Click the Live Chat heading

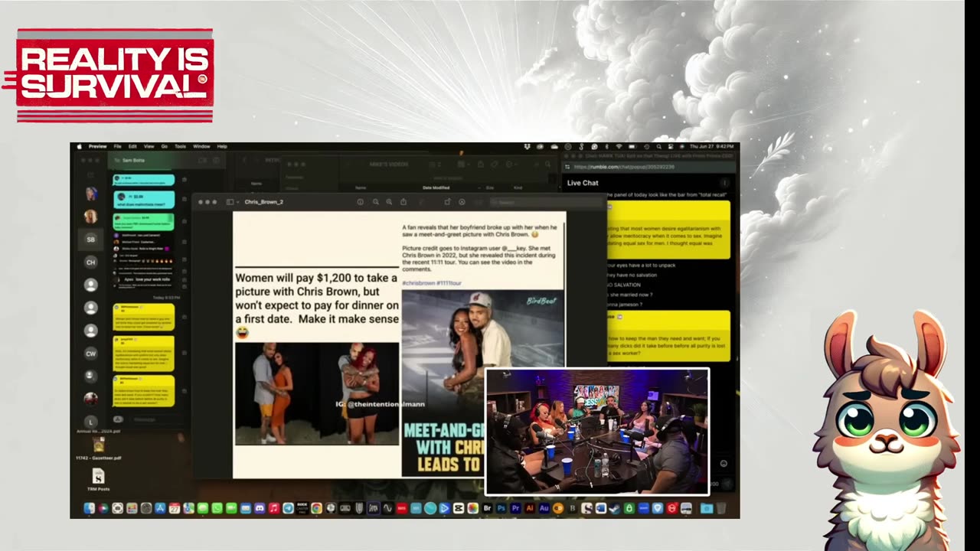click(583, 183)
